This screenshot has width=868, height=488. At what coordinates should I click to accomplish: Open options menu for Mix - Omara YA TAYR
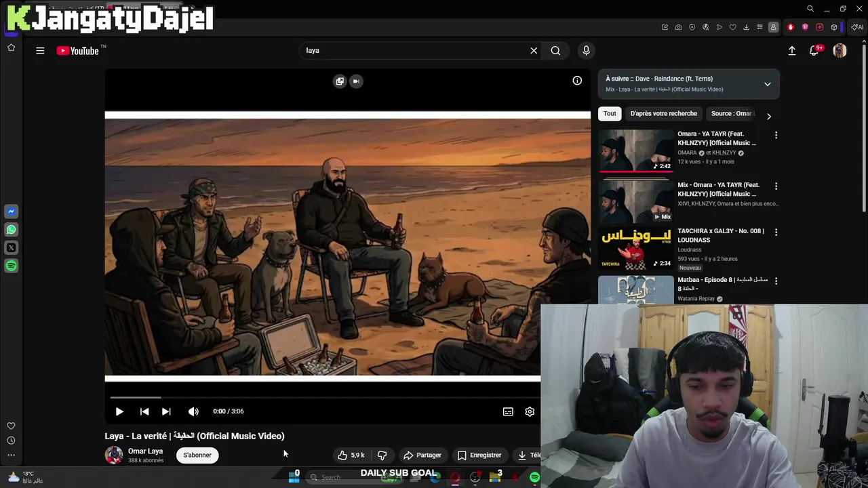776,186
